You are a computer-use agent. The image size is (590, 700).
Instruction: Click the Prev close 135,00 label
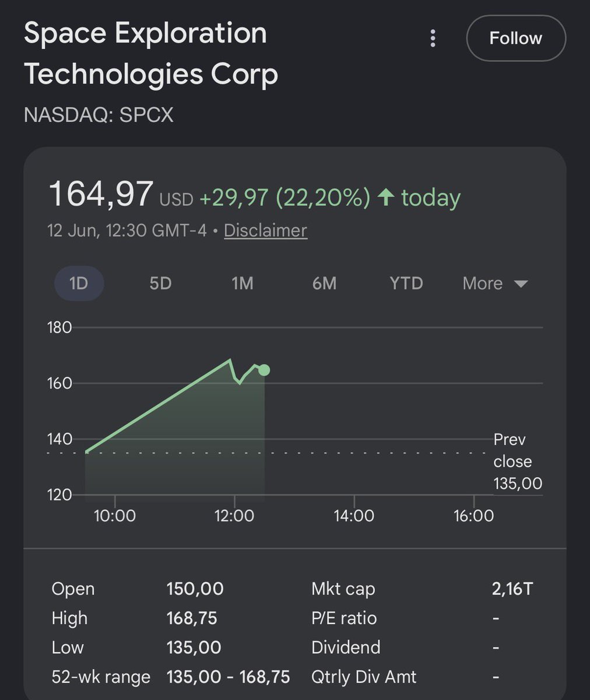pos(518,461)
